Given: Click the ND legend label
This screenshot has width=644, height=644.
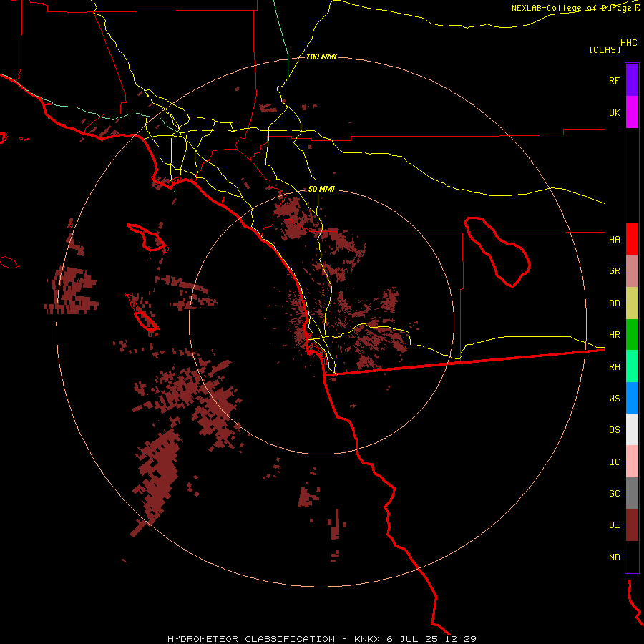Looking at the screenshot, I should [x=614, y=557].
